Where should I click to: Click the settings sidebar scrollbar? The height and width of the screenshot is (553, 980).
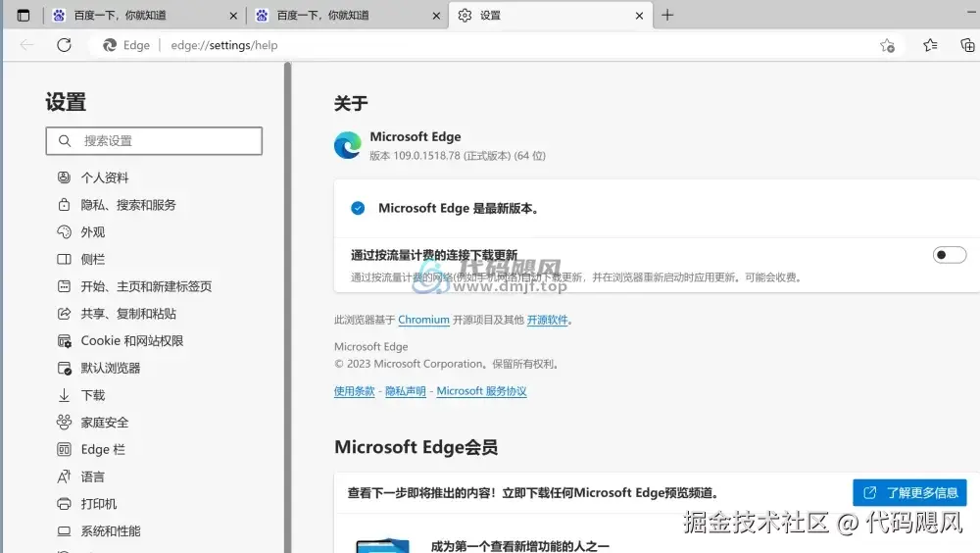[x=287, y=307]
